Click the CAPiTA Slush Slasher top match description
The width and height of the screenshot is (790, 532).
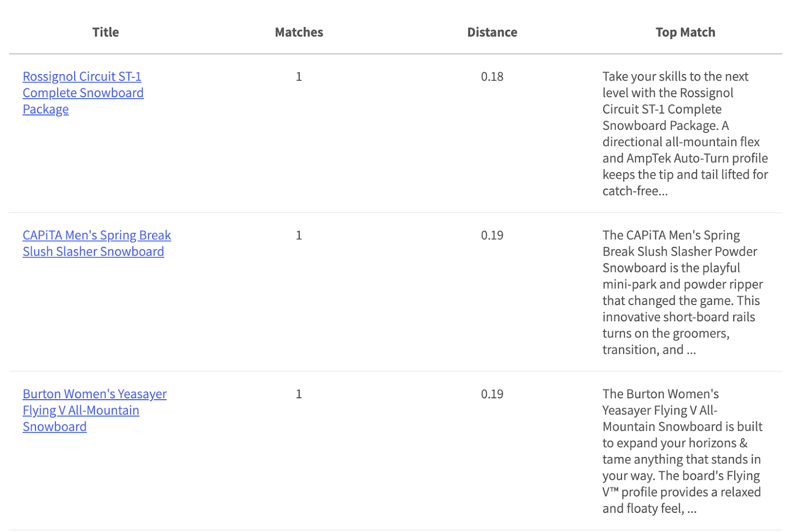682,292
